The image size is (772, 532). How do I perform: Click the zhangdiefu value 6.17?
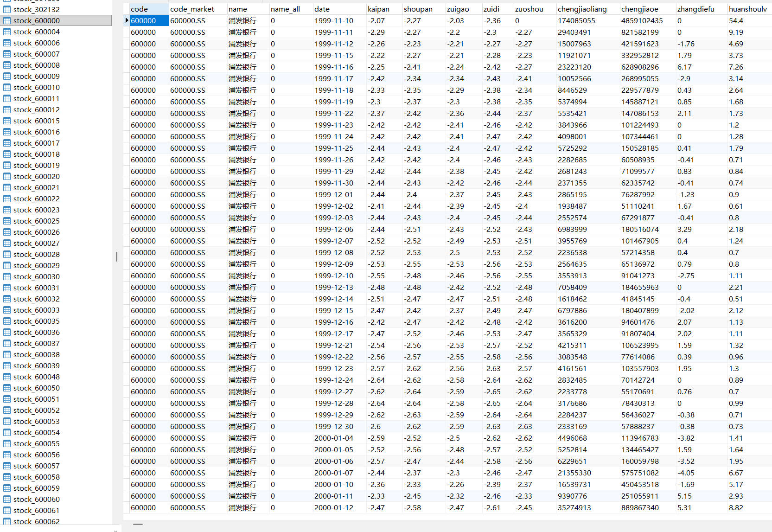(x=701, y=67)
